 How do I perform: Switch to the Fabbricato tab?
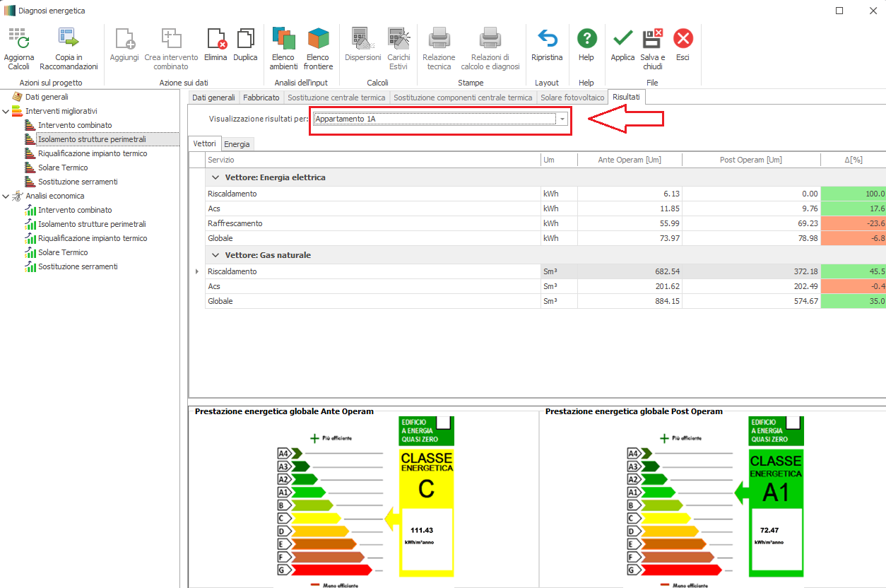coord(261,98)
